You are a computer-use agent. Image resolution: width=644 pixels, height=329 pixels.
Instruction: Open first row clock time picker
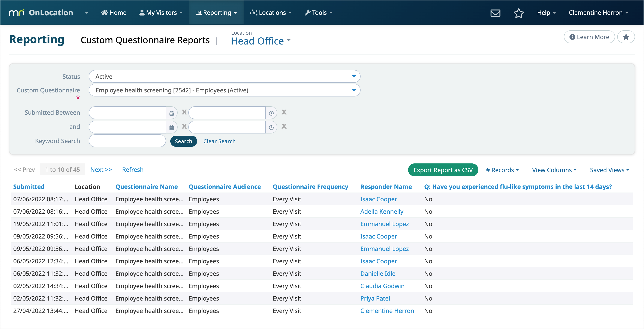(271, 113)
